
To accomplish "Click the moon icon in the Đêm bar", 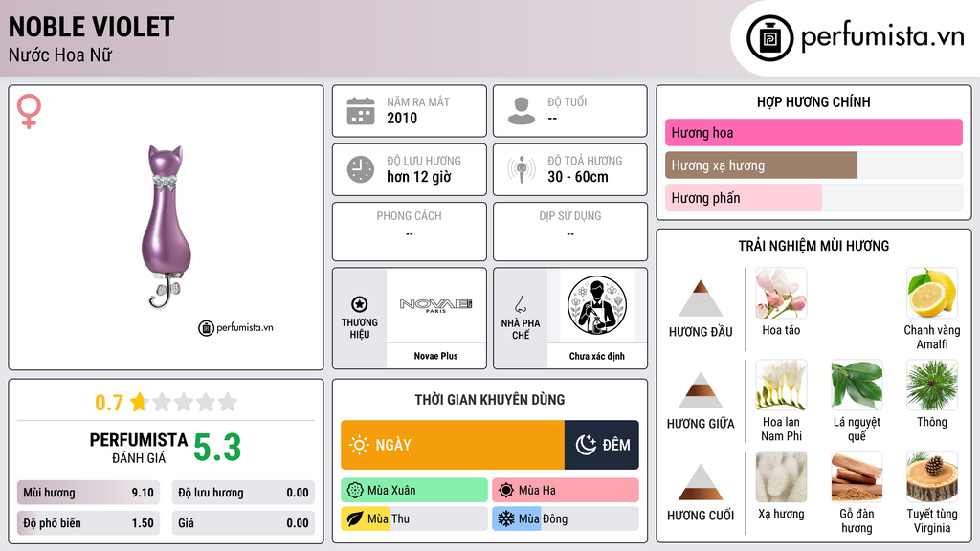I will pos(586,445).
